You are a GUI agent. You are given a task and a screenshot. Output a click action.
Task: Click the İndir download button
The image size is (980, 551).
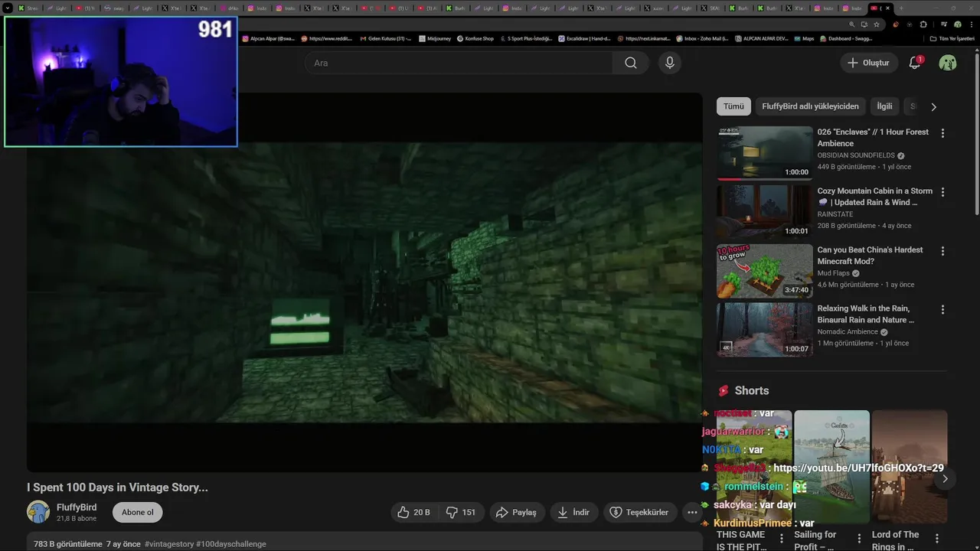click(573, 512)
